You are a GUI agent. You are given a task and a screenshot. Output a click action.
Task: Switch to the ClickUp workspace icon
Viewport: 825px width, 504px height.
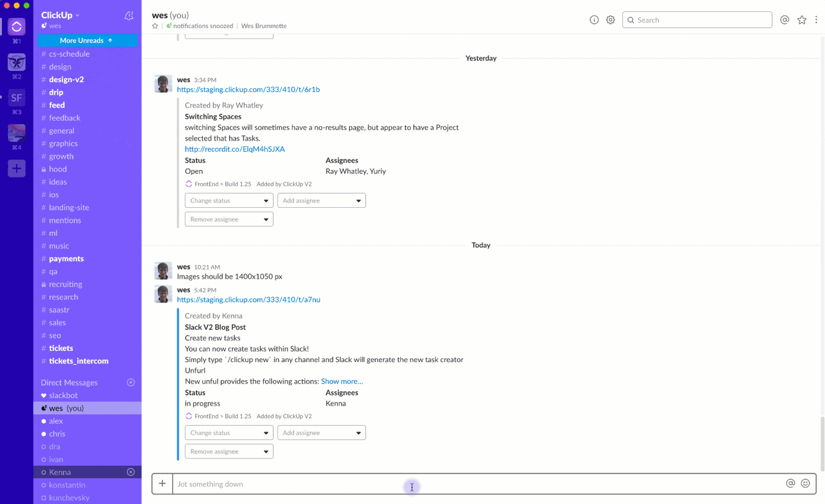click(17, 26)
